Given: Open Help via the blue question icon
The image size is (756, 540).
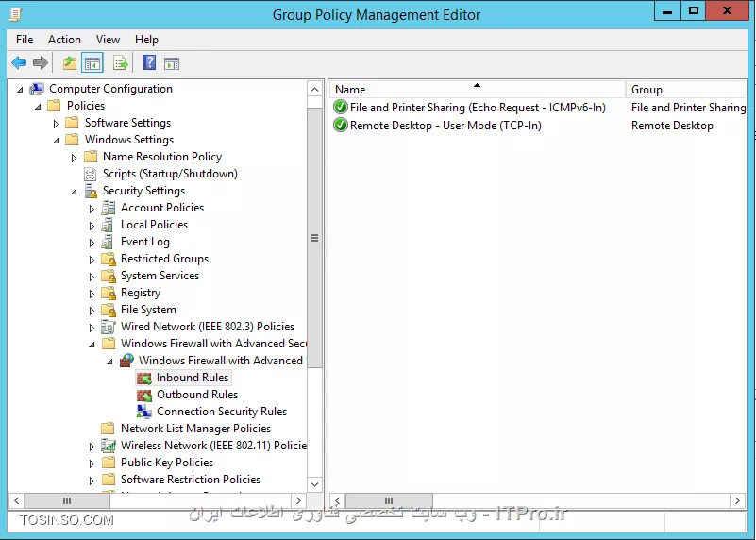Looking at the screenshot, I should click(x=149, y=62).
